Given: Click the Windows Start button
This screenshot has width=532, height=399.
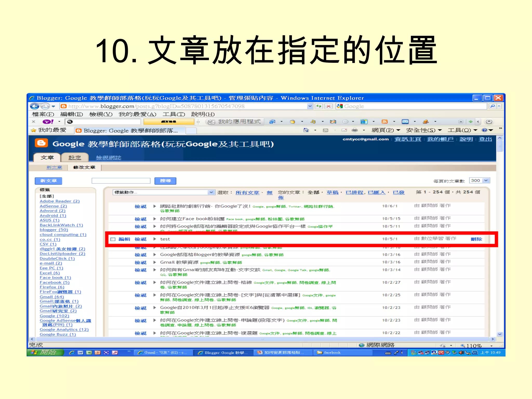Looking at the screenshot, I should [x=45, y=352].
